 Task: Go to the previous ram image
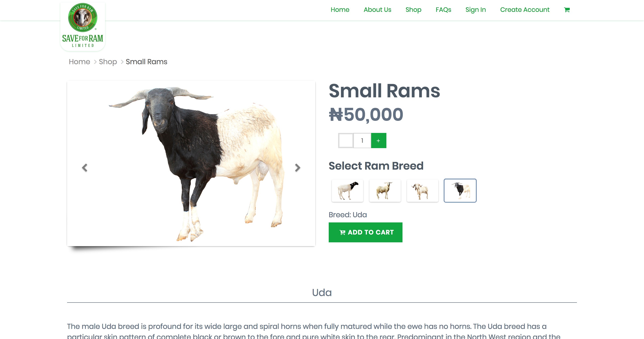pos(85,168)
